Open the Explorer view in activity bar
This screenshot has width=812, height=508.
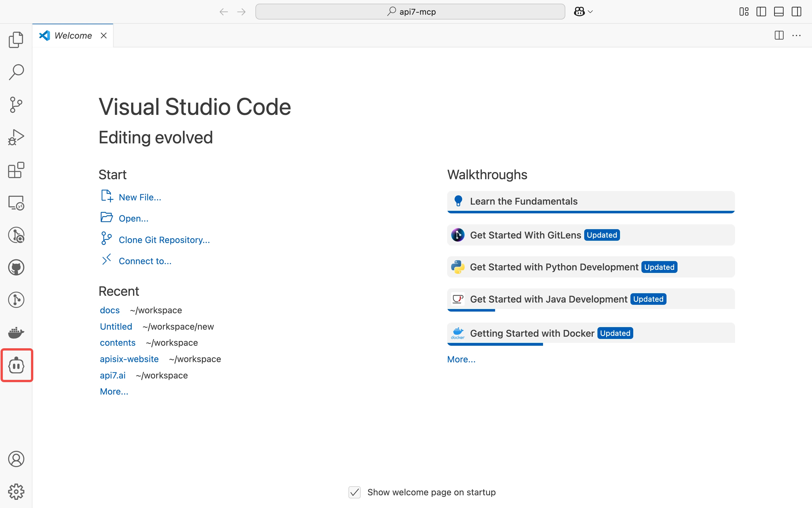[x=16, y=40]
